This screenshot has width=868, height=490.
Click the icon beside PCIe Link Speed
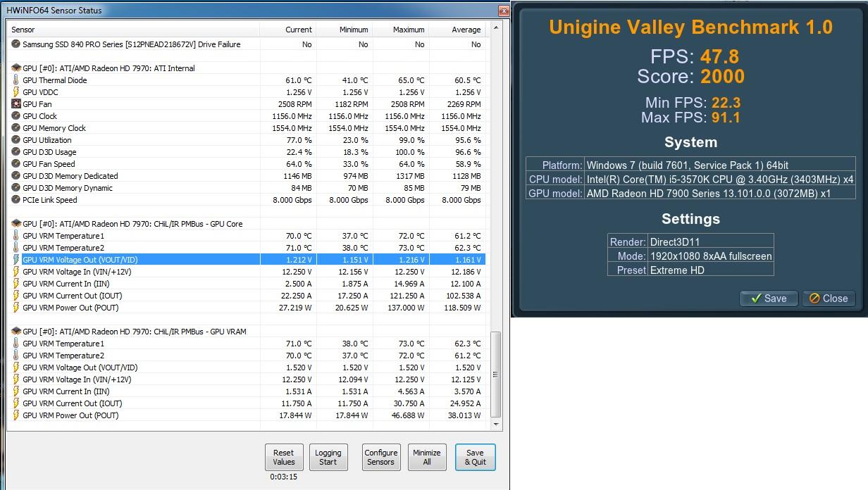click(x=16, y=200)
